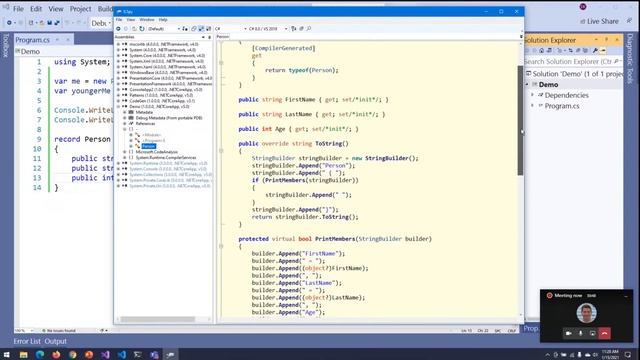Click the Open assembly icon in ILSpy toolbar
The image size is (640, 360).
coord(134,29)
